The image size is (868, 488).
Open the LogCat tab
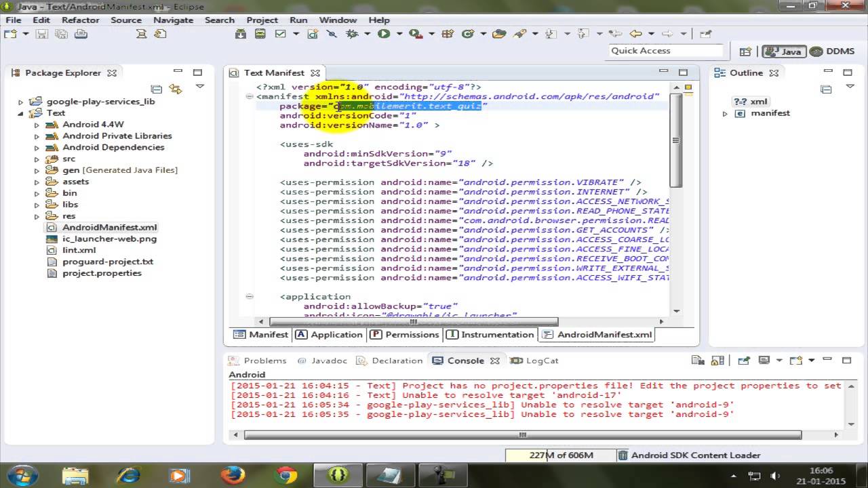(535, 361)
